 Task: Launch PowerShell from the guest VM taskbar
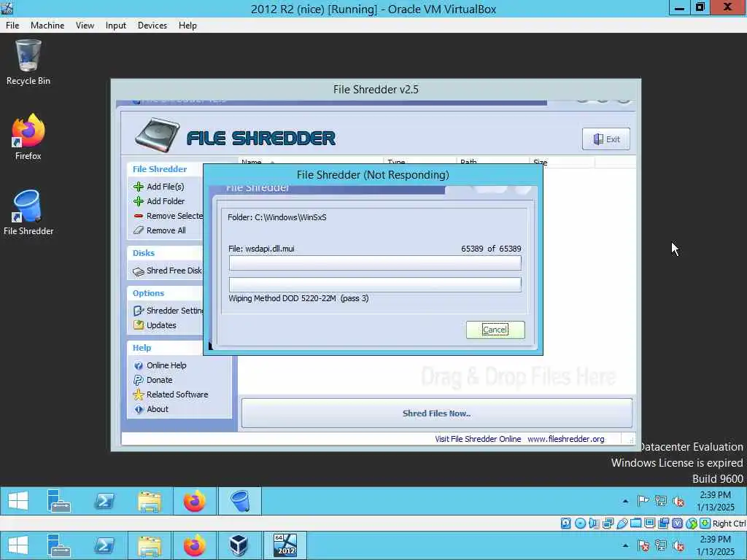(x=104, y=501)
